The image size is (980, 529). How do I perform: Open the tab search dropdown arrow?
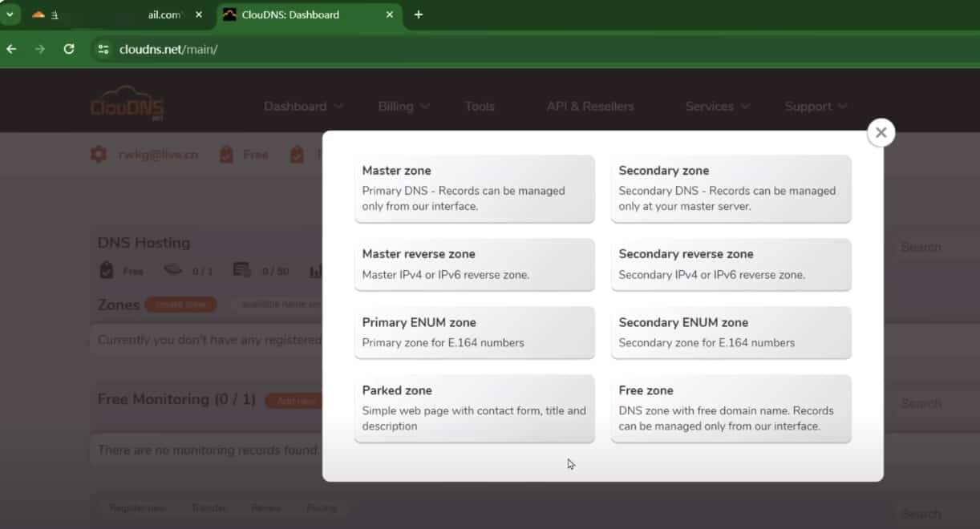tap(10, 14)
